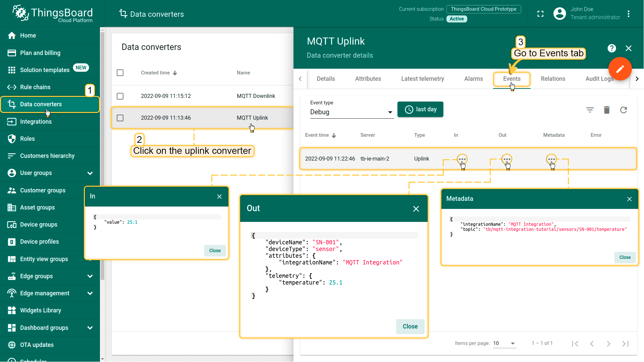Click the orange edit pencil button
This screenshot has width=644, height=362.
point(620,69)
